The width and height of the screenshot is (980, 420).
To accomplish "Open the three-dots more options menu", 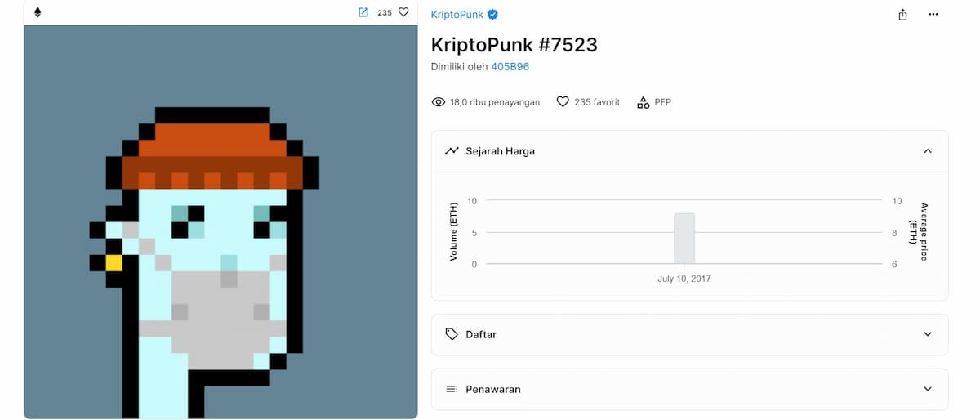I will click(x=933, y=15).
